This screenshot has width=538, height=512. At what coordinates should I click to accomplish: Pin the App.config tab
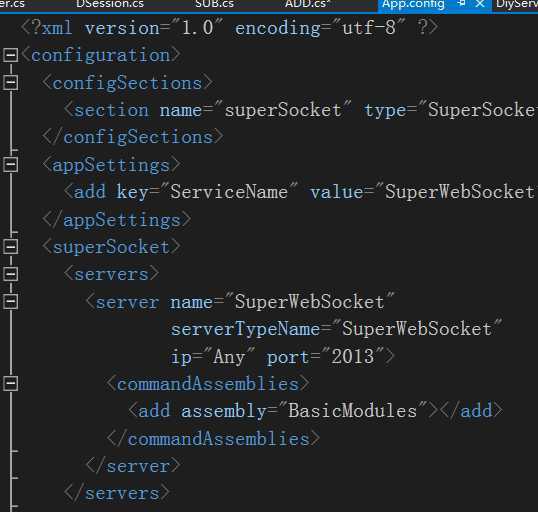point(462,3)
